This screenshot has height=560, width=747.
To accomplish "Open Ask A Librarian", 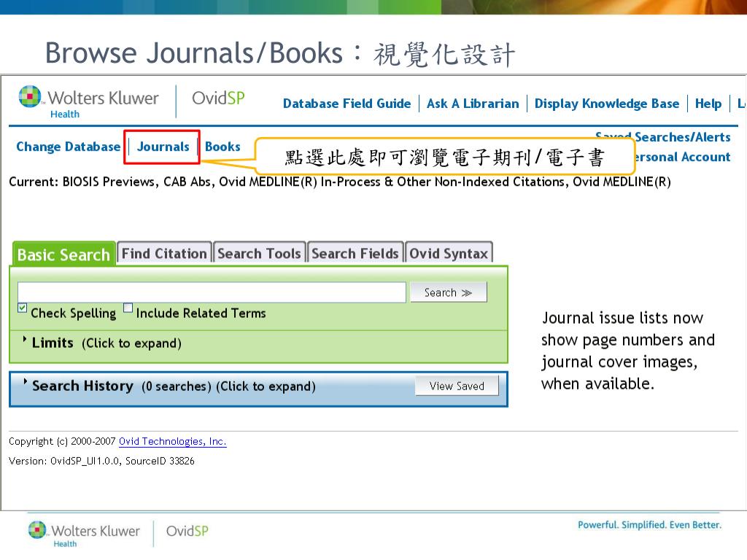I will coord(473,104).
